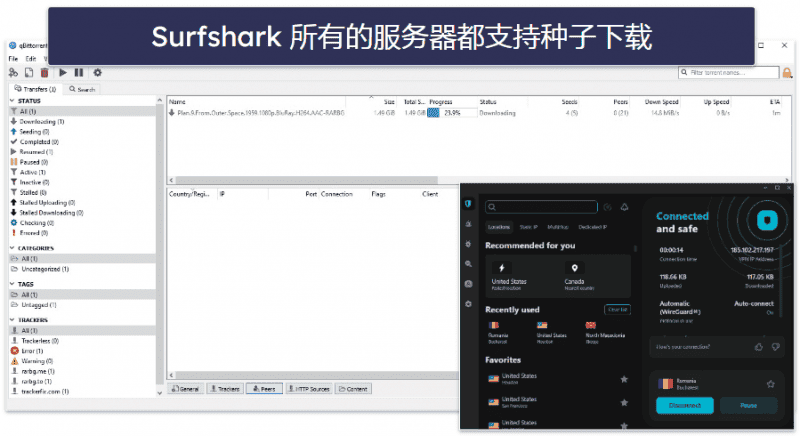
Task: Click the Surfshark VPN shield sidebar icon
Action: [468, 204]
